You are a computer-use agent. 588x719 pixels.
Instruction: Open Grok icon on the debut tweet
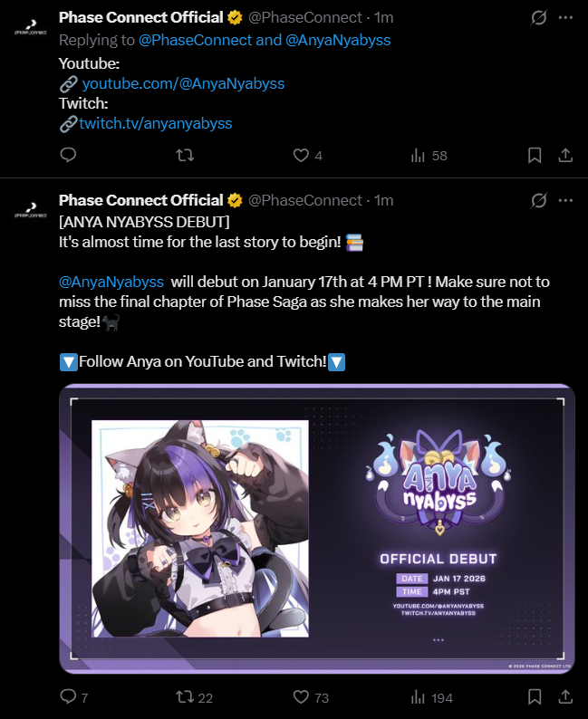coord(538,200)
